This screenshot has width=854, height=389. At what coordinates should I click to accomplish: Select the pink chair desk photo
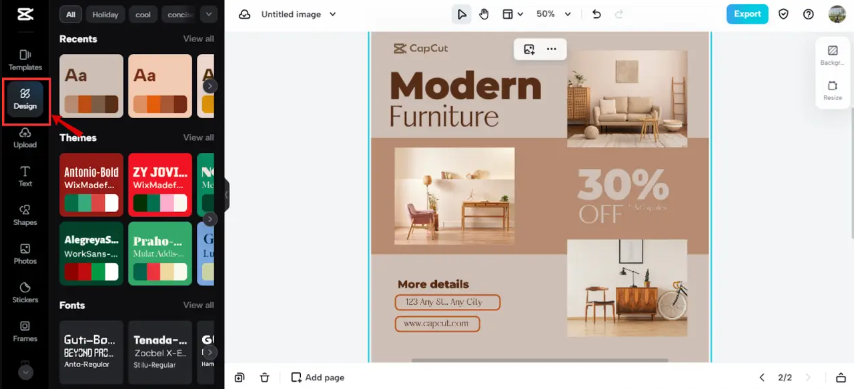coord(454,196)
